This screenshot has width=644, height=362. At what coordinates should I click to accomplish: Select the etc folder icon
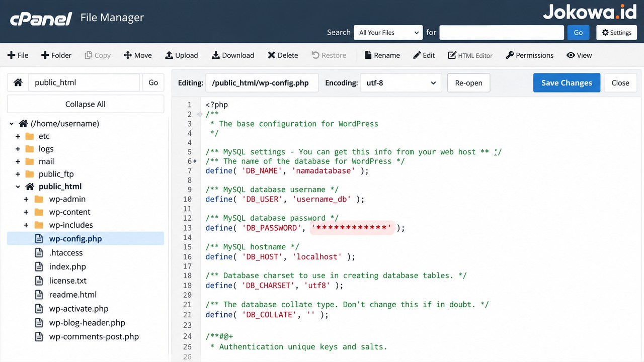(x=30, y=136)
